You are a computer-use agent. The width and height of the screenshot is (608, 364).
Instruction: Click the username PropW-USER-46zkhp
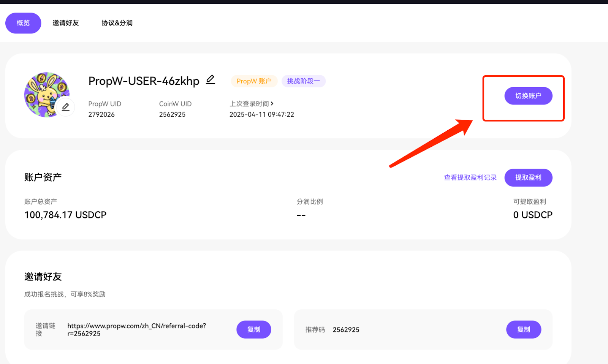144,81
